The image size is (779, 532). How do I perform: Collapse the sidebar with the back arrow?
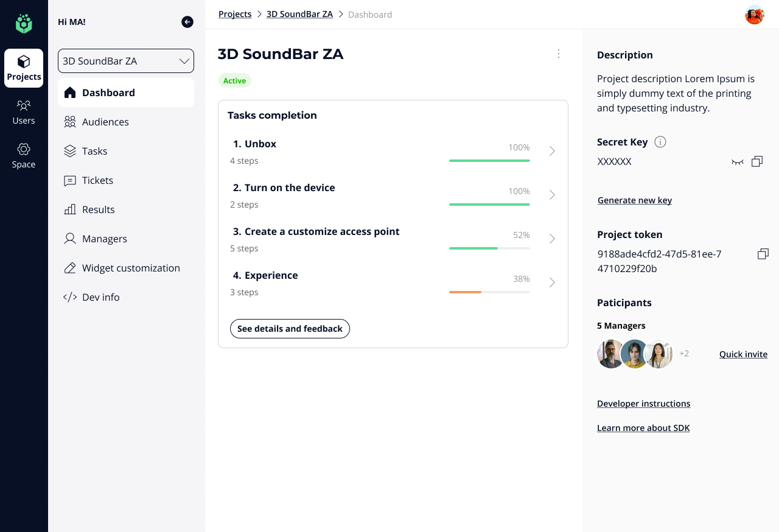point(187,22)
